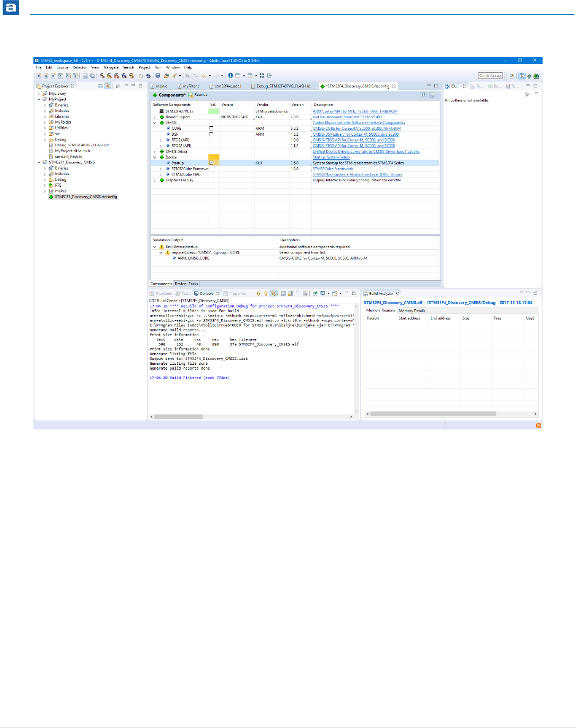The width and height of the screenshot is (576, 728).
Task: Click the orange Sel. cell for Device
Action: coord(214,157)
